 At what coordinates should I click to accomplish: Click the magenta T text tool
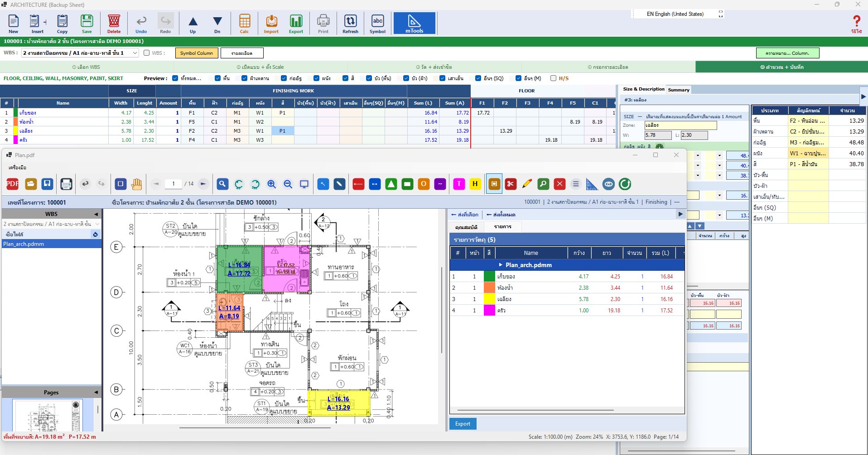pos(459,184)
